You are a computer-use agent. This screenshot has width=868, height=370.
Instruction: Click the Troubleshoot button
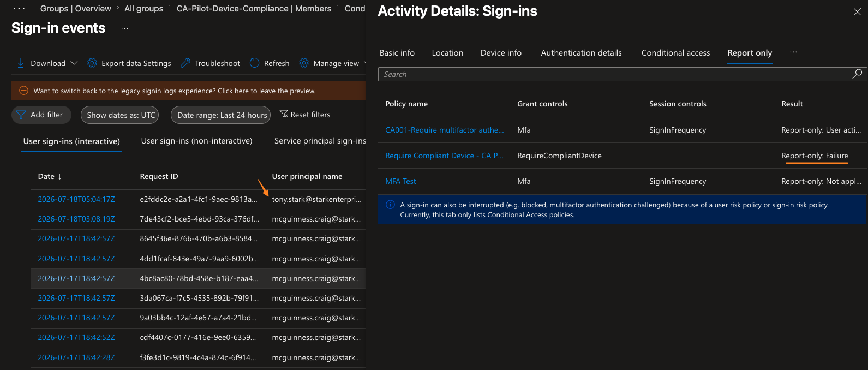210,63
